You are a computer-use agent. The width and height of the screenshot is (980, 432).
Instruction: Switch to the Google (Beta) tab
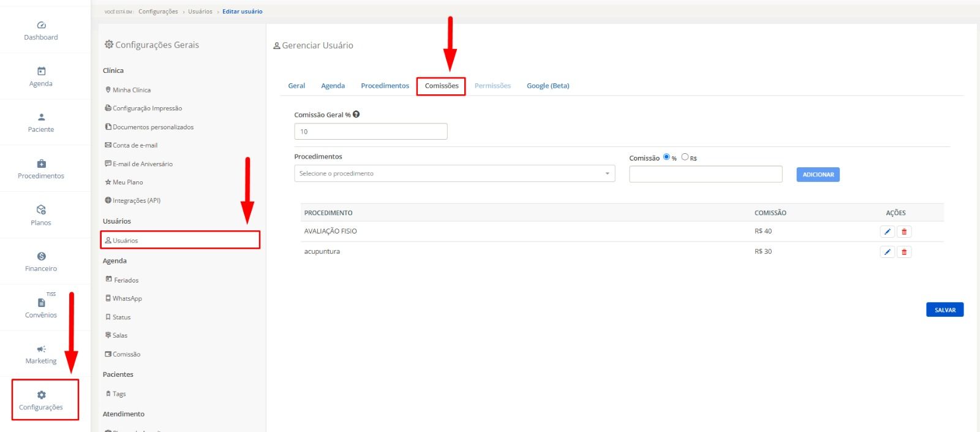548,86
